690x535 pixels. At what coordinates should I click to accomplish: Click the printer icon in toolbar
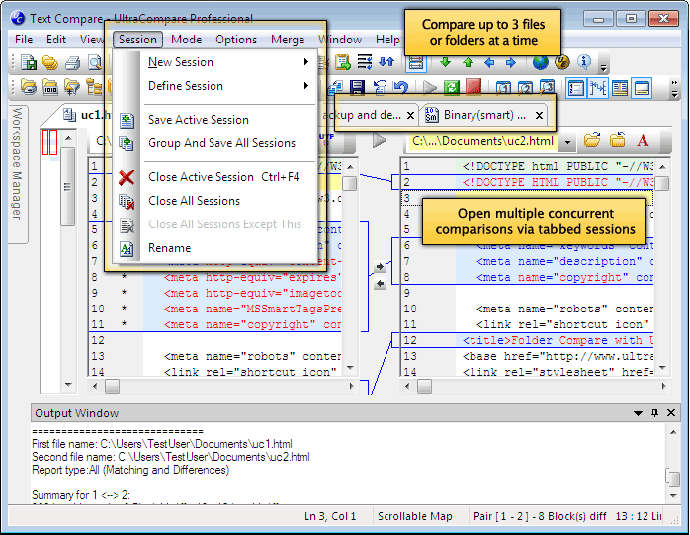coord(73,62)
